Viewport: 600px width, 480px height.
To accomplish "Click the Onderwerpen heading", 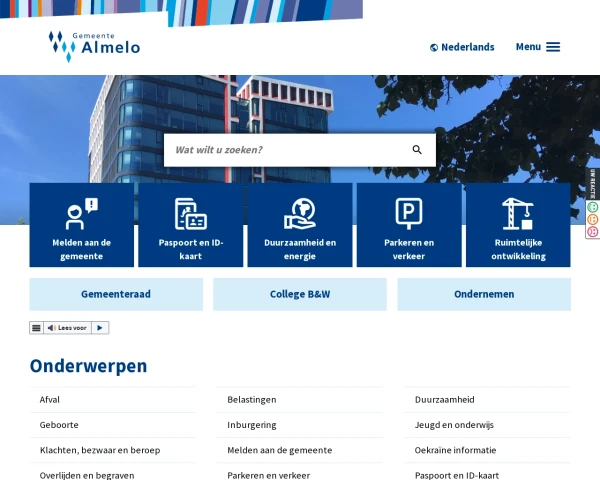I will coord(88,366).
